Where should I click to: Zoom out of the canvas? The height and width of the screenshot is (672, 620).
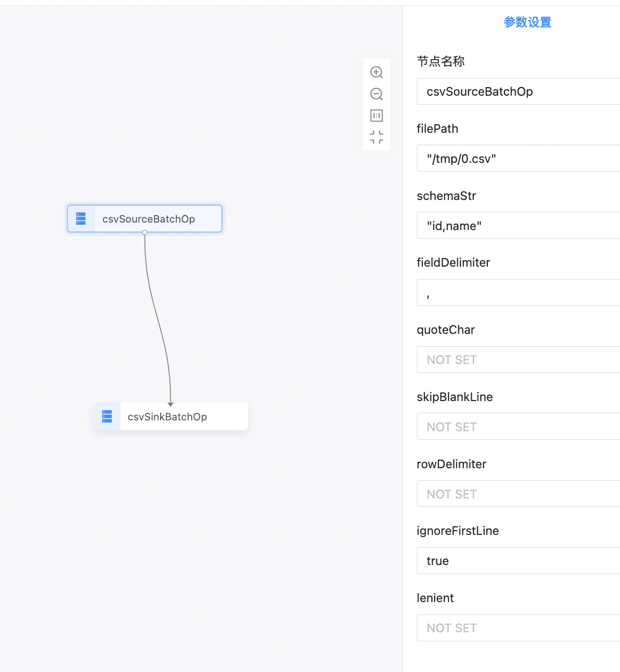[377, 94]
